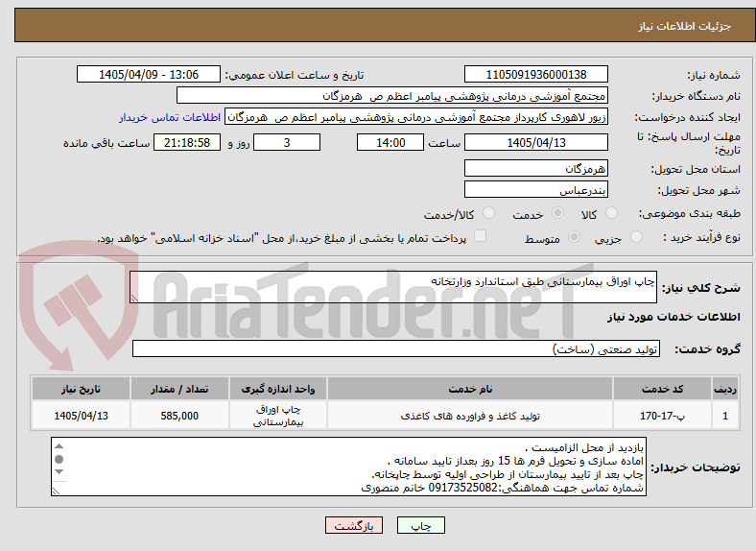
Task: Click the quantity cell 585,000
Action: pyautogui.click(x=179, y=416)
